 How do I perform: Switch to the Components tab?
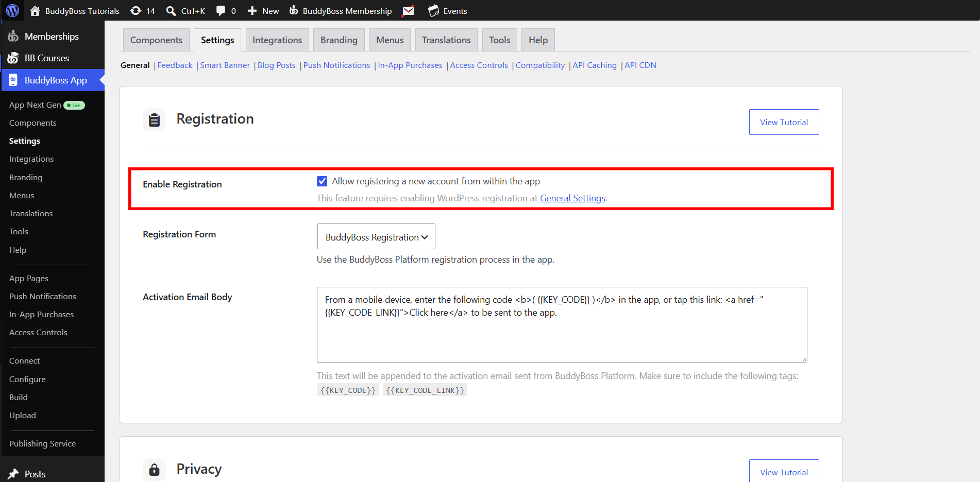coord(156,40)
